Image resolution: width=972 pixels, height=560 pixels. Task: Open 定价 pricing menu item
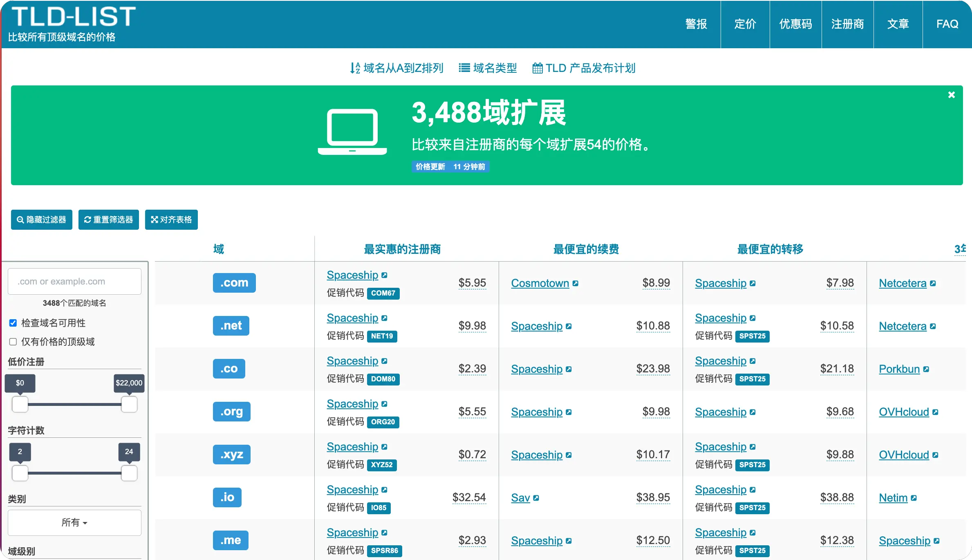click(745, 24)
